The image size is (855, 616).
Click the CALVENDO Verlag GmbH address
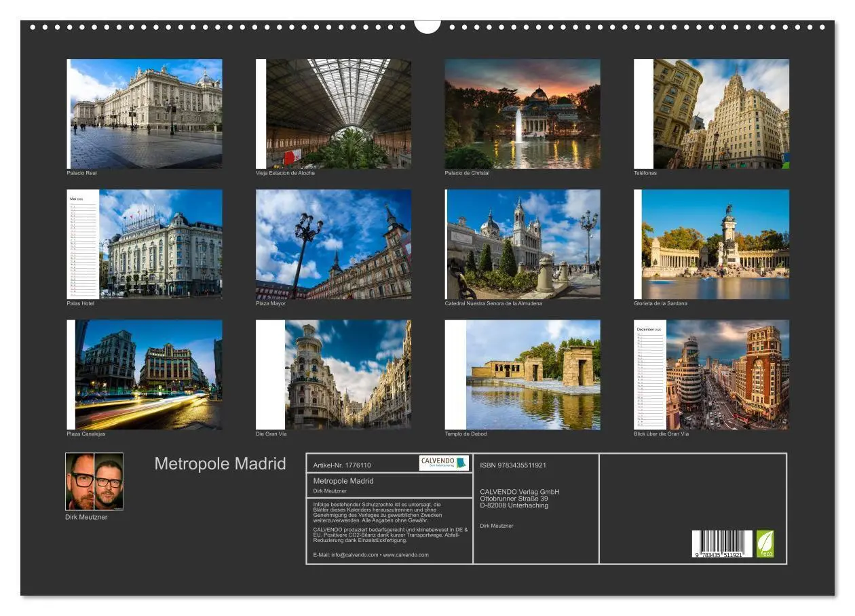520,499
